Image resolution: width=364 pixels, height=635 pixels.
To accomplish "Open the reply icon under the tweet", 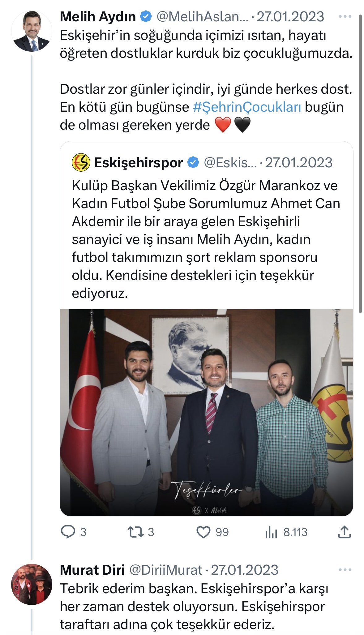I will click(68, 532).
